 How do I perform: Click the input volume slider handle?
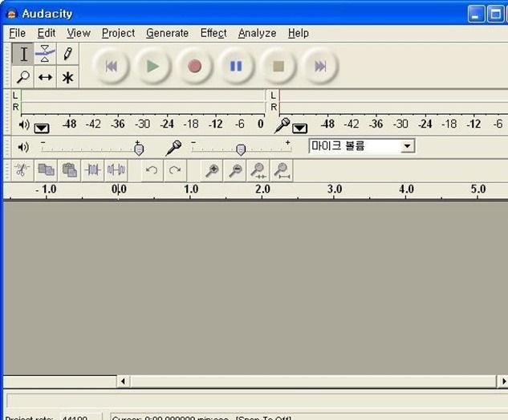click(241, 149)
